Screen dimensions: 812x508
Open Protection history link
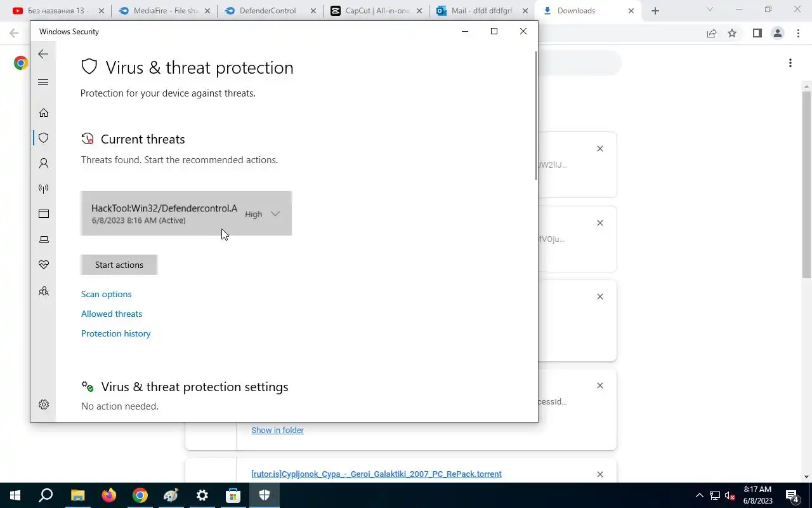[x=116, y=333]
